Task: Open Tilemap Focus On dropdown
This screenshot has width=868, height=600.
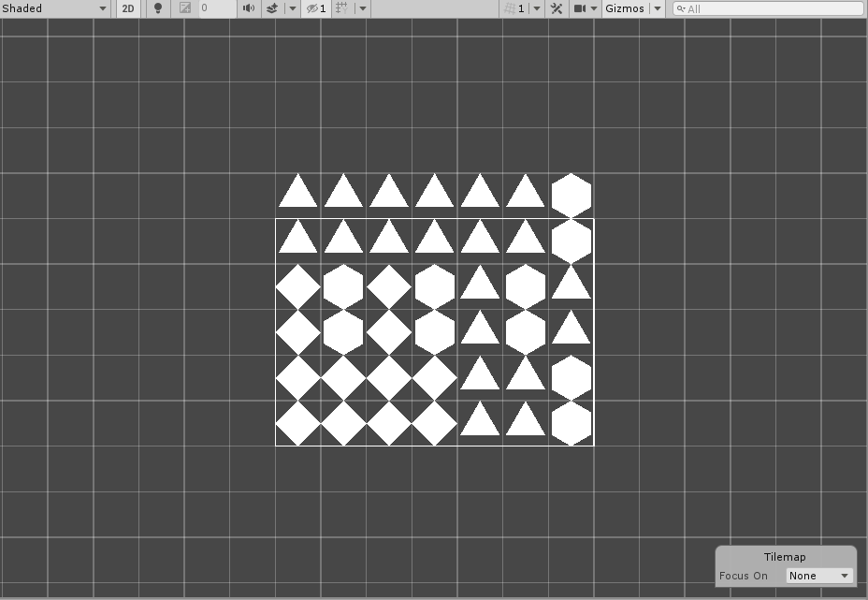Action: pos(819,576)
